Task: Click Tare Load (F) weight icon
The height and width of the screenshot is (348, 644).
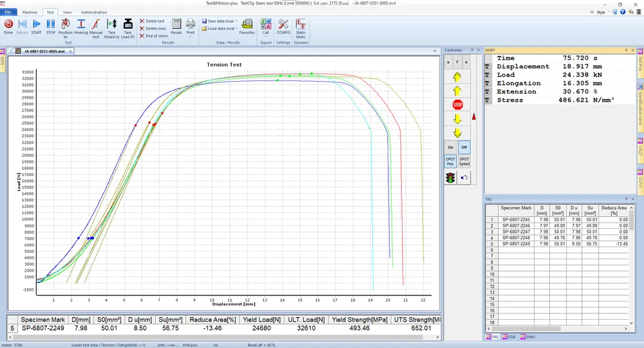Action: click(x=128, y=24)
